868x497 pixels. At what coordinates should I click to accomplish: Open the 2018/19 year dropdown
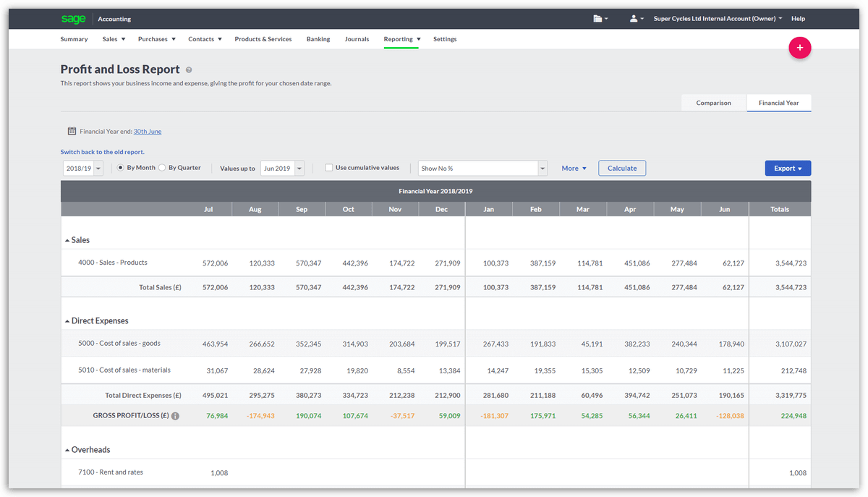click(x=83, y=169)
